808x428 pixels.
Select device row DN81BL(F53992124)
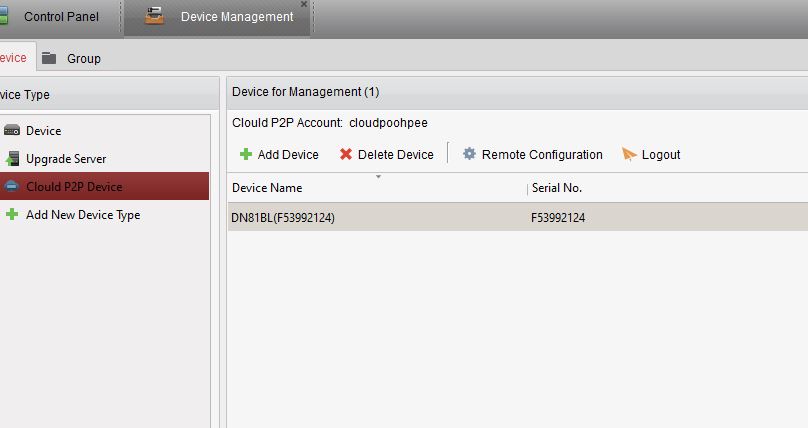click(x=518, y=217)
